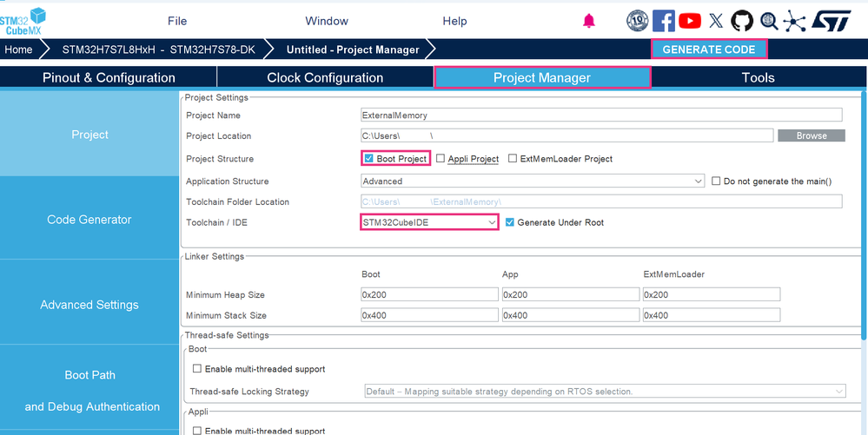
Task: Open the Facebook icon link
Action: [x=663, y=21]
